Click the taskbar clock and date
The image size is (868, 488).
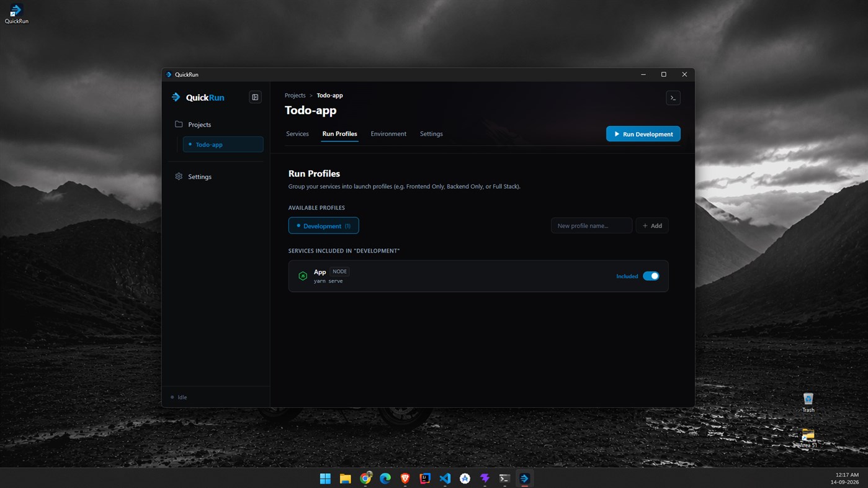[x=844, y=478]
